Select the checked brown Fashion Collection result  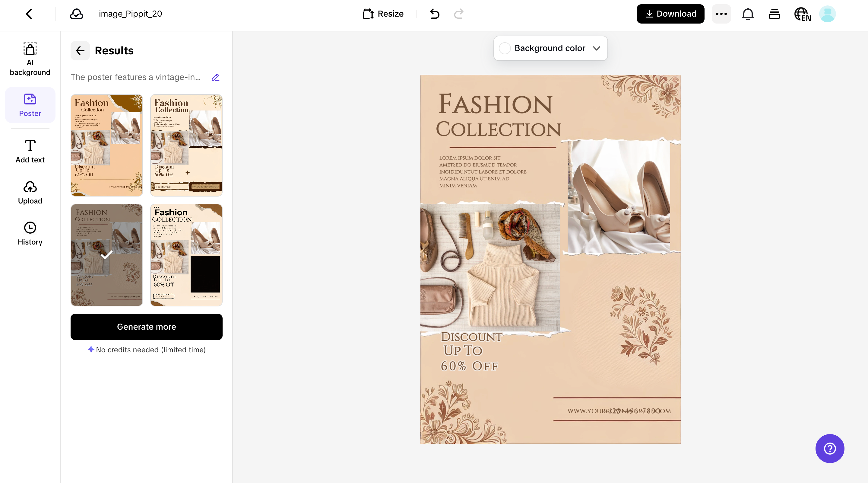[106, 255]
